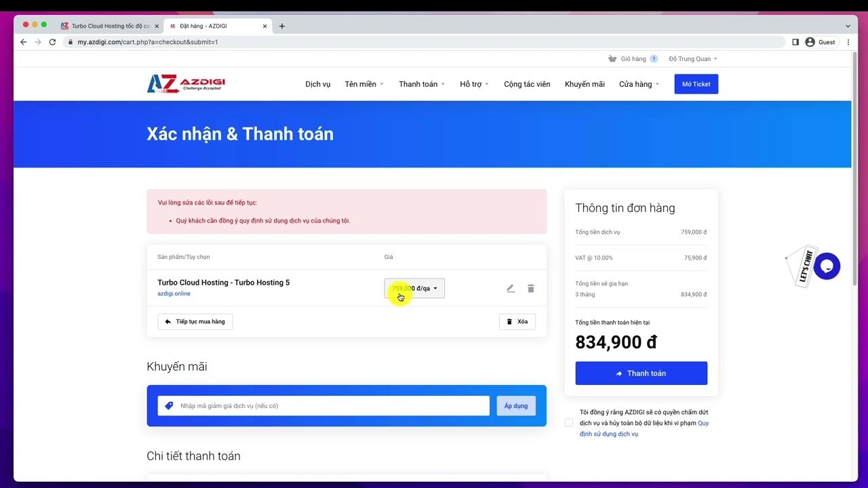The height and width of the screenshot is (488, 868).
Task: Toggle the browser side panel icon
Action: [x=795, y=42]
